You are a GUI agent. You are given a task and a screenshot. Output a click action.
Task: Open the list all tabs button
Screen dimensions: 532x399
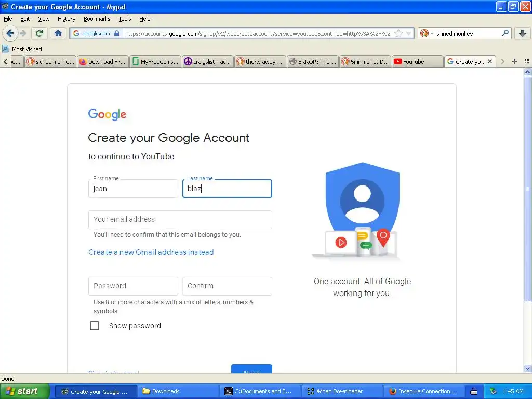[x=527, y=61]
